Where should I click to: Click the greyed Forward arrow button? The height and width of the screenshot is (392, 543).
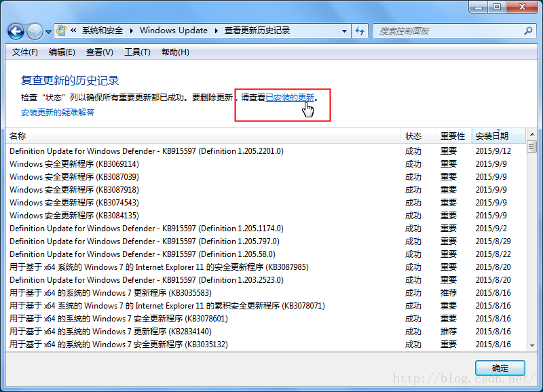click(x=35, y=31)
